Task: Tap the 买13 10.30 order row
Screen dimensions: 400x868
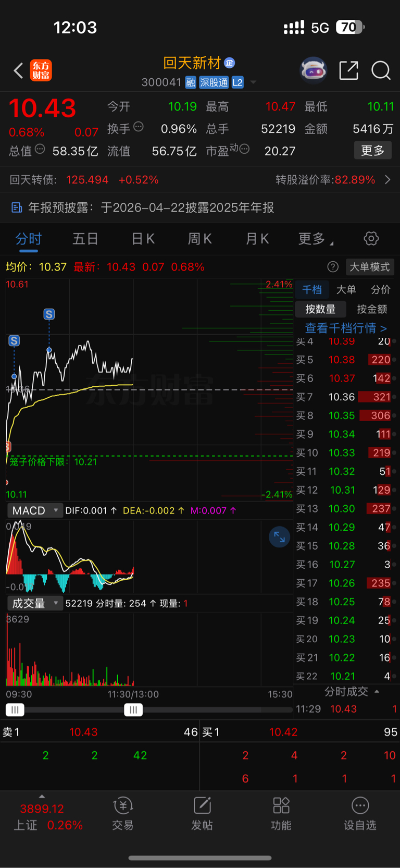Action: click(x=345, y=509)
